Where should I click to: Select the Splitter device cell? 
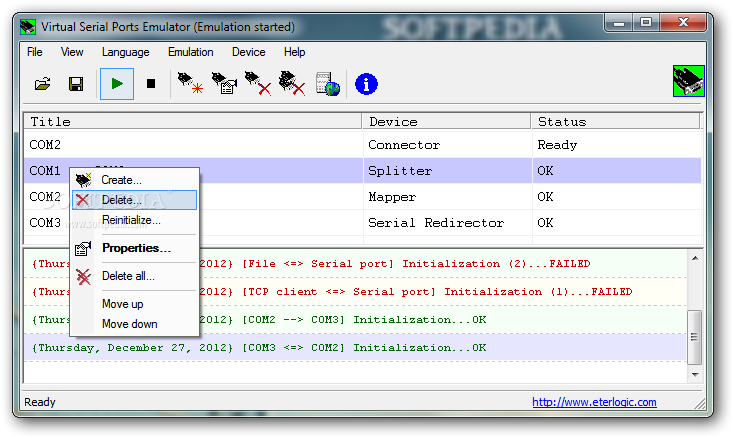(448, 171)
